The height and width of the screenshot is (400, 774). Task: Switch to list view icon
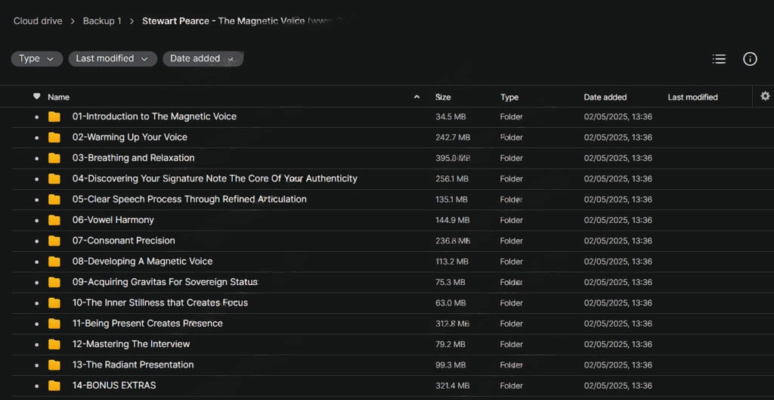click(719, 59)
